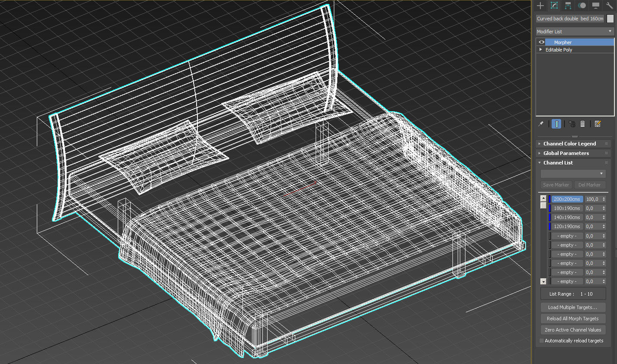This screenshot has height=364, width=617.
Task: Click blue color indicator beside 120x190cms
Action: 549,226
